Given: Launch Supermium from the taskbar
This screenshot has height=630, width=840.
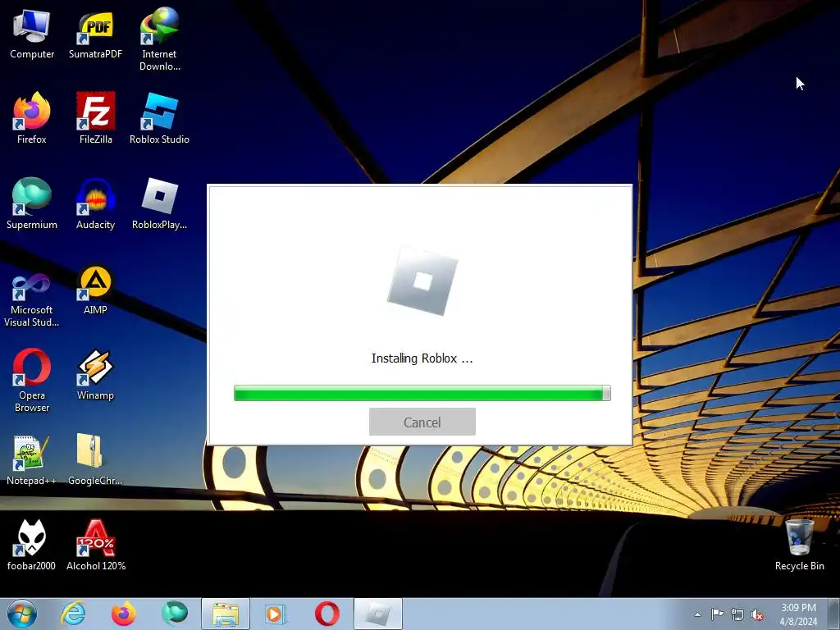Looking at the screenshot, I should coord(174,614).
